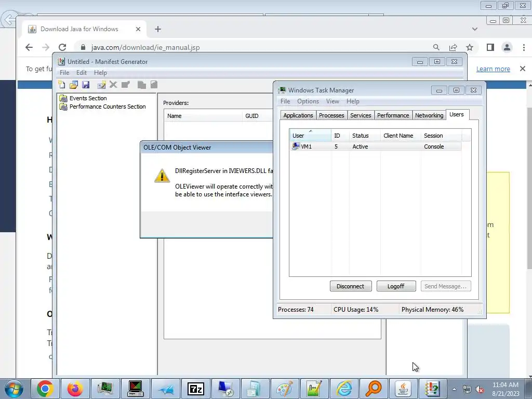Open the Notepad++ taskbar icon
Screen dimensions: 532x399
(x=314, y=389)
